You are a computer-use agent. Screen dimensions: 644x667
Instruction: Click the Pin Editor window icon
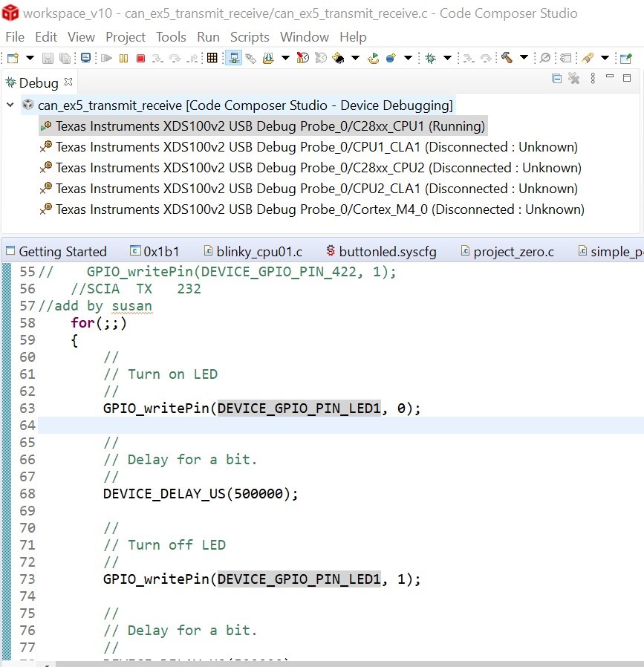[626, 58]
